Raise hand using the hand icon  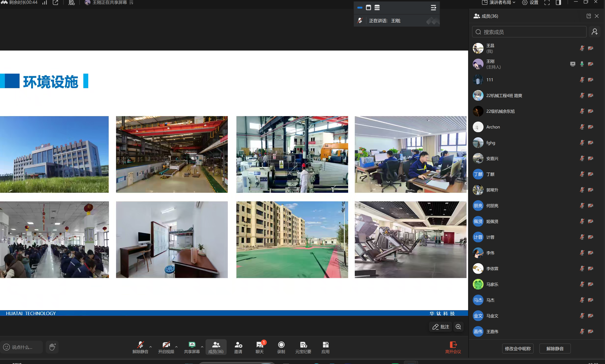52,347
